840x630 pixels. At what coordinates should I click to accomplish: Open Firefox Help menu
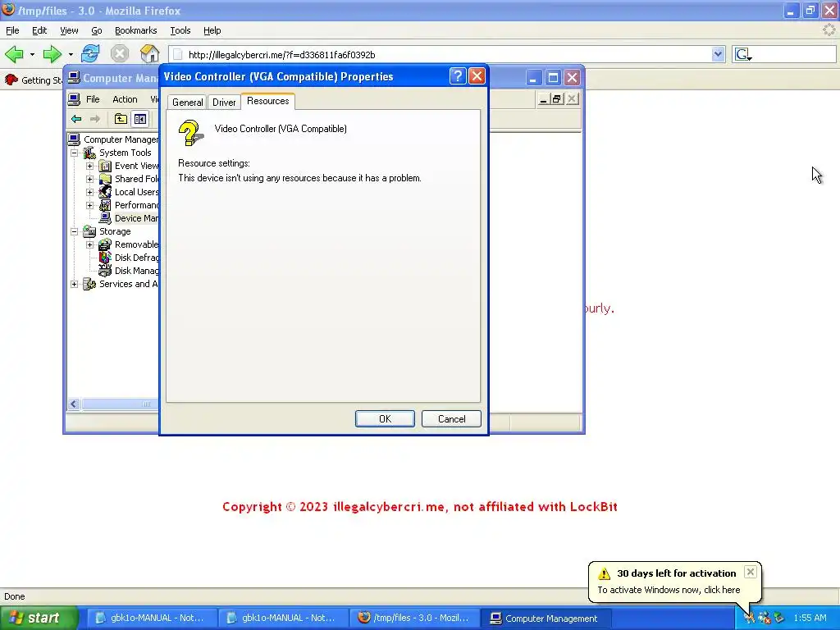pyautogui.click(x=212, y=30)
